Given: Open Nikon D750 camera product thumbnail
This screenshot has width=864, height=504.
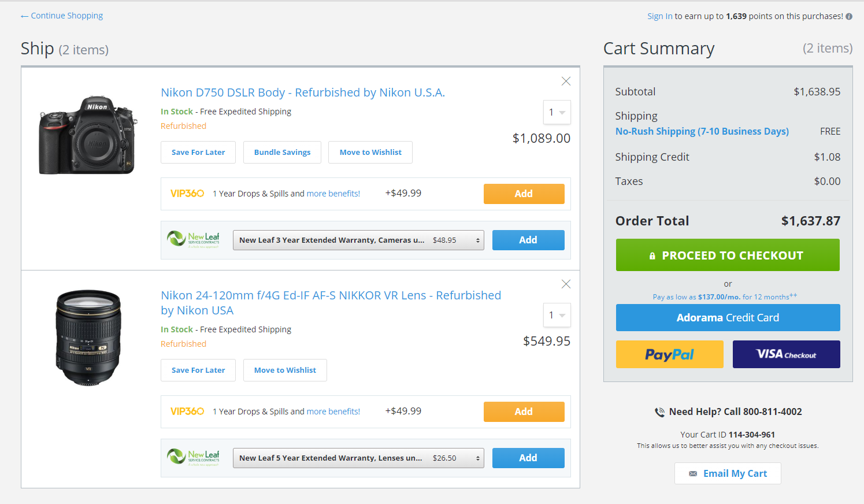Looking at the screenshot, I should pos(88,135).
